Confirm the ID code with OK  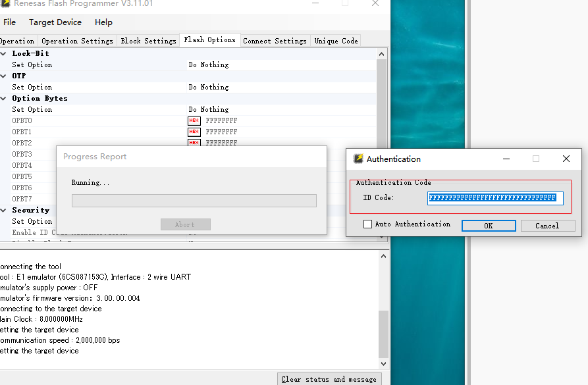click(x=489, y=226)
